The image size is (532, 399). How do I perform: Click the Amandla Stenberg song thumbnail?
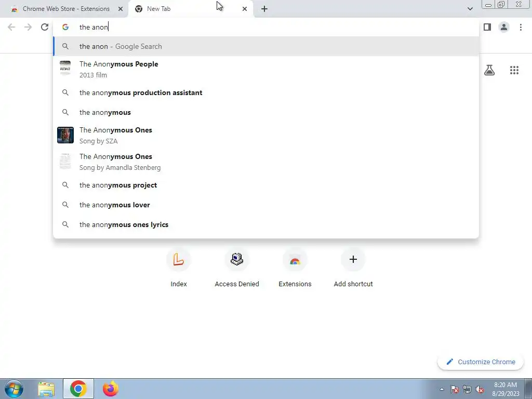[x=65, y=161]
